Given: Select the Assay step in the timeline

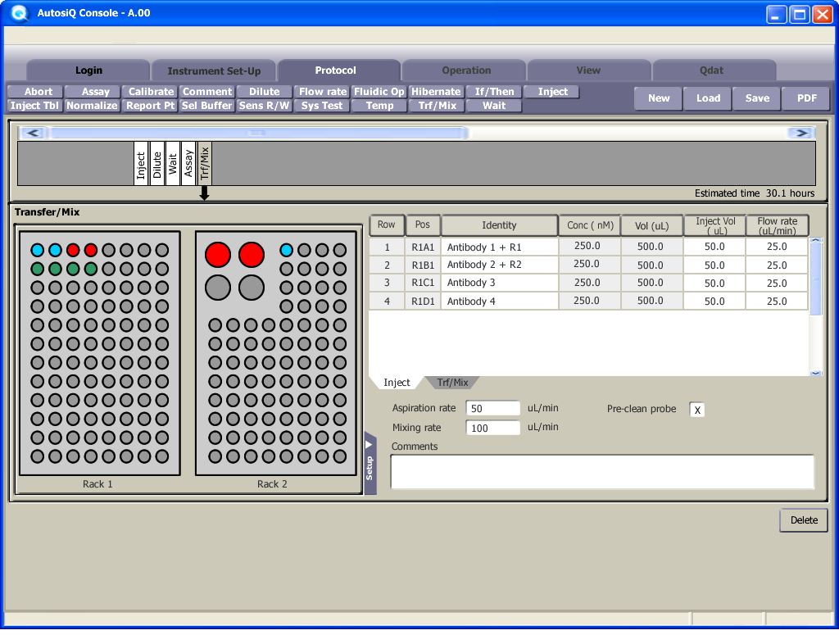Looking at the screenshot, I should 188,164.
